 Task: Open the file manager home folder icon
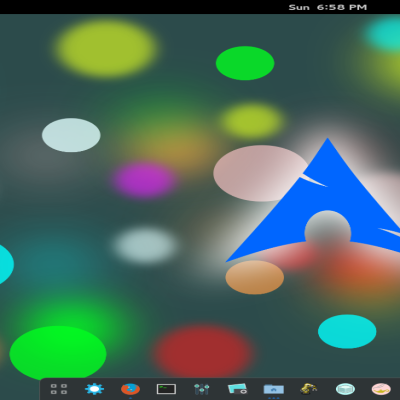274,389
